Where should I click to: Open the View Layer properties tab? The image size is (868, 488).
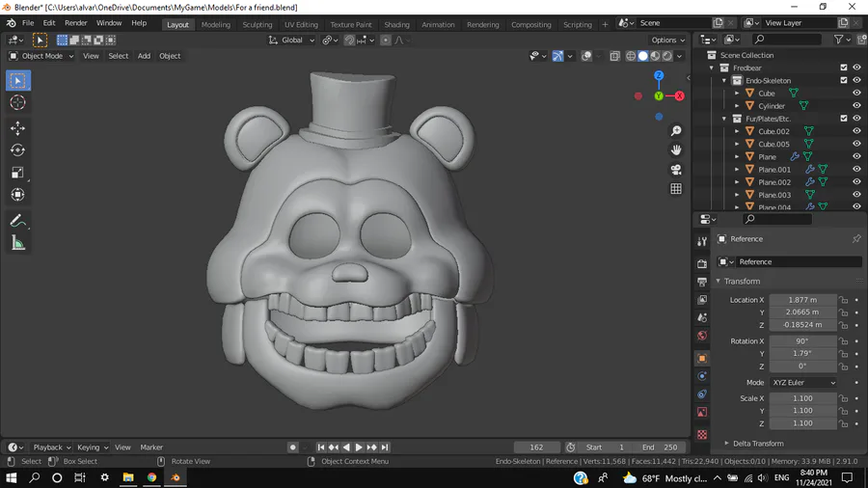click(702, 299)
